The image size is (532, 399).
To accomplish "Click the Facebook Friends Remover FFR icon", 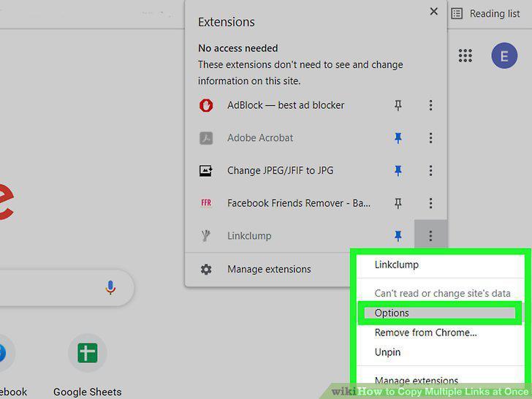I will (x=206, y=203).
